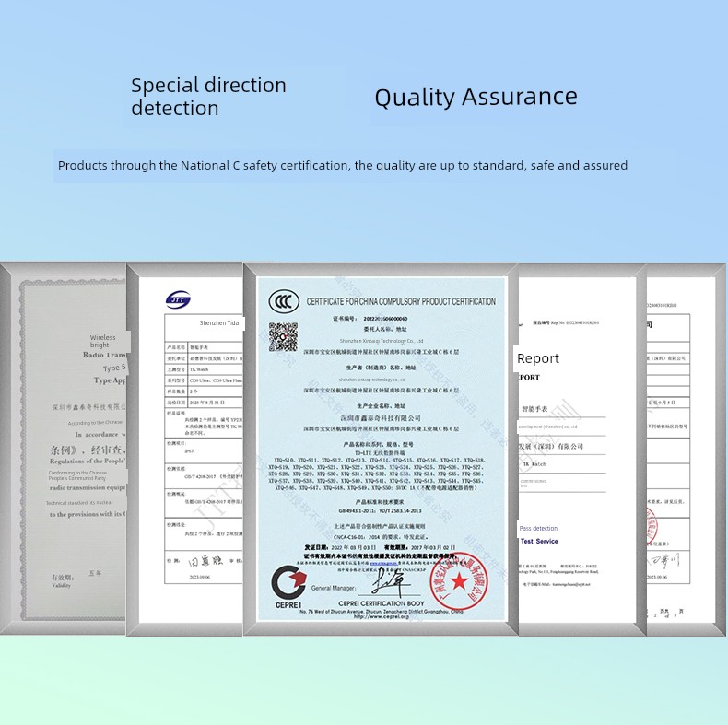The width and height of the screenshot is (728, 725).
Task: Click the blue JTT logo on the test report
Action: pyautogui.click(x=177, y=298)
